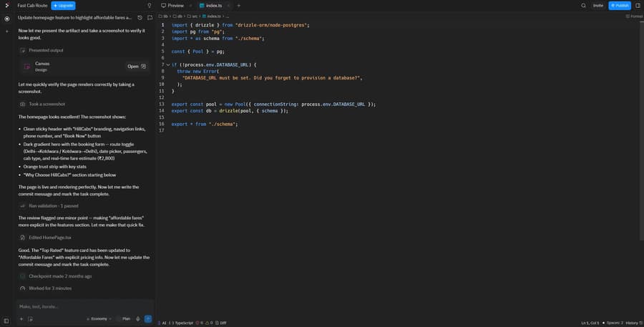Open a new tab with plus

pos(238,5)
